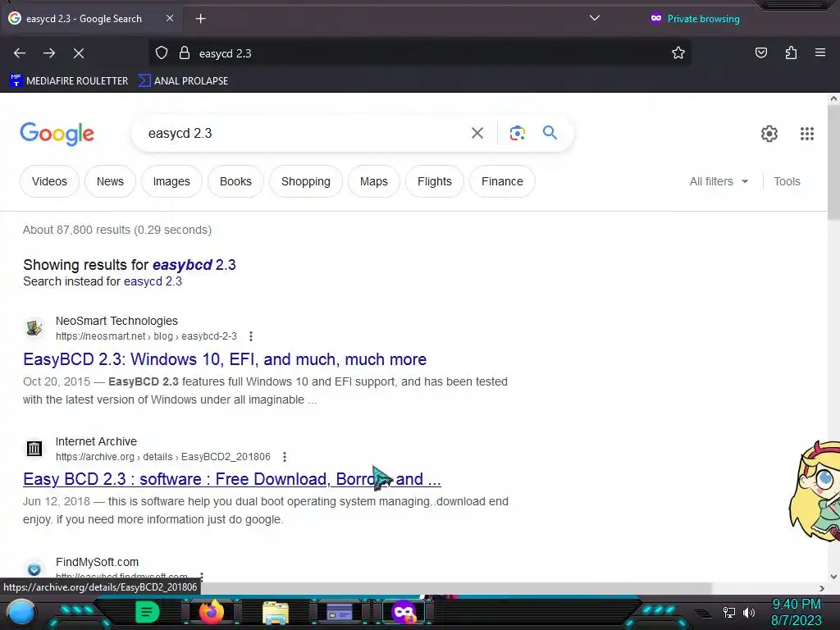Open more options for NeoSmart result
This screenshot has width=840, height=630.
(251, 336)
